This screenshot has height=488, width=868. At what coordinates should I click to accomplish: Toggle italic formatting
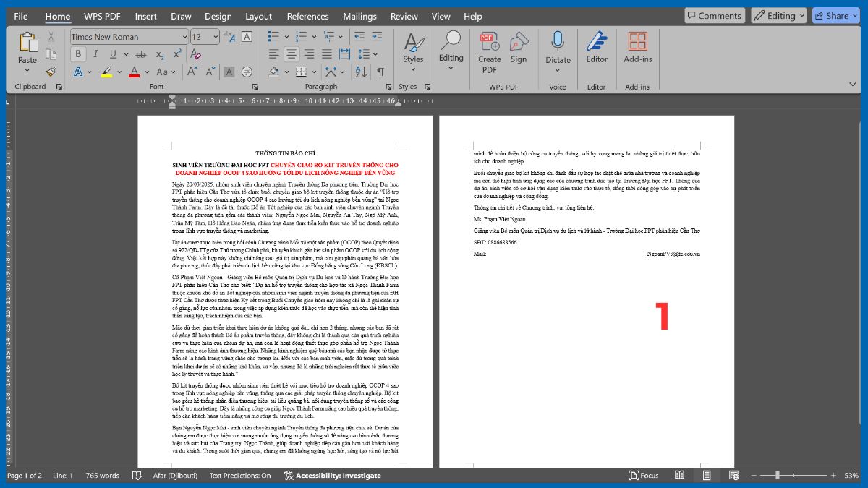pos(95,54)
